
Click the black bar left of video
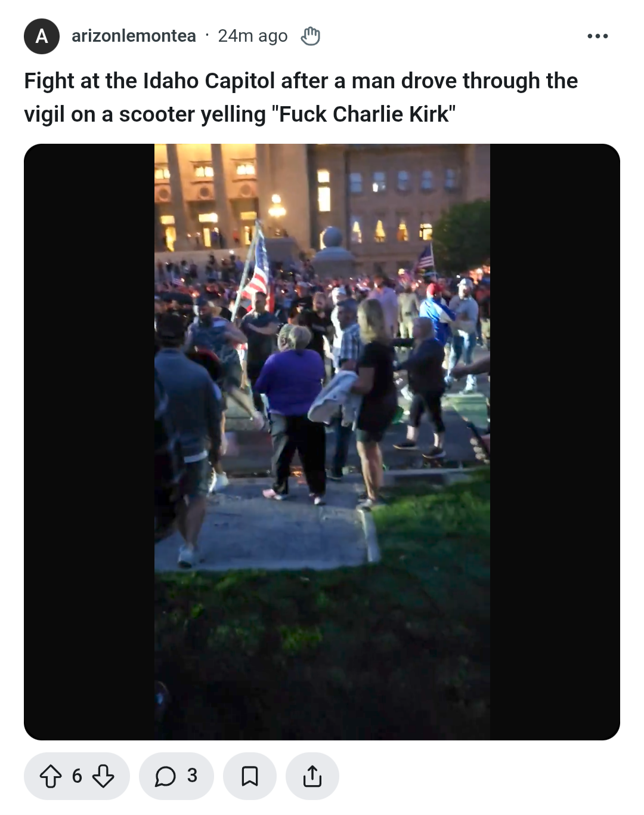89,442
